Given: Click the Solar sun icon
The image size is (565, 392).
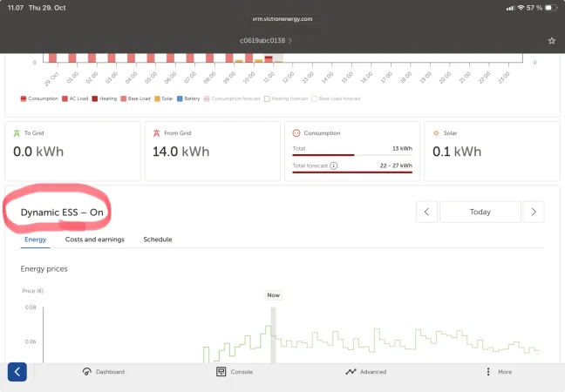Looking at the screenshot, I should (436, 133).
